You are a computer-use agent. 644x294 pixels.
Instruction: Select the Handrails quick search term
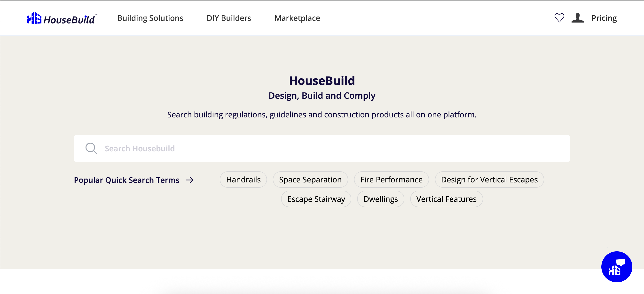[243, 180]
